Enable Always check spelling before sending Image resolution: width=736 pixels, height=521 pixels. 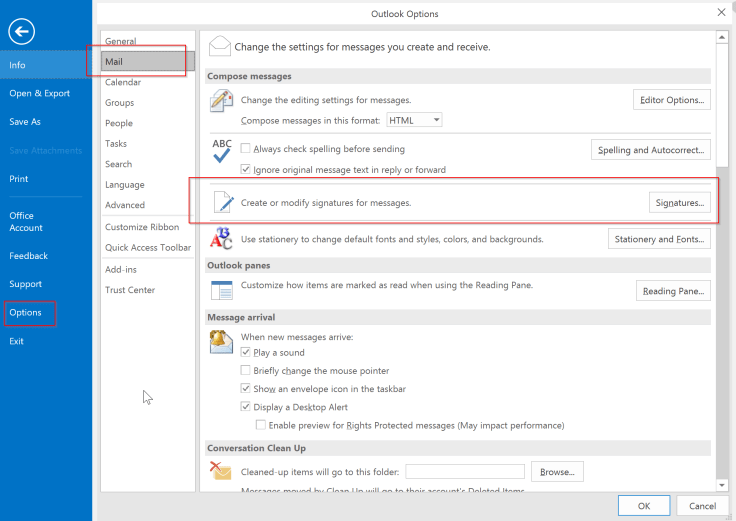point(246,149)
